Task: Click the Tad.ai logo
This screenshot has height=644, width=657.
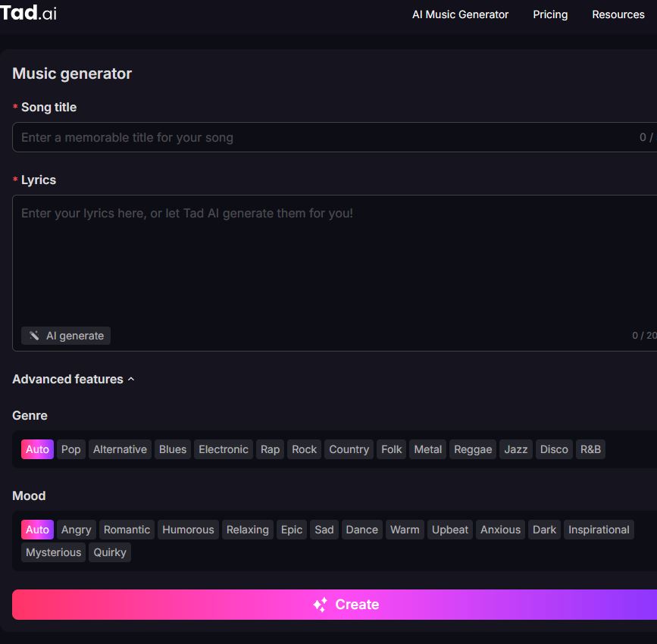Action: (29, 14)
